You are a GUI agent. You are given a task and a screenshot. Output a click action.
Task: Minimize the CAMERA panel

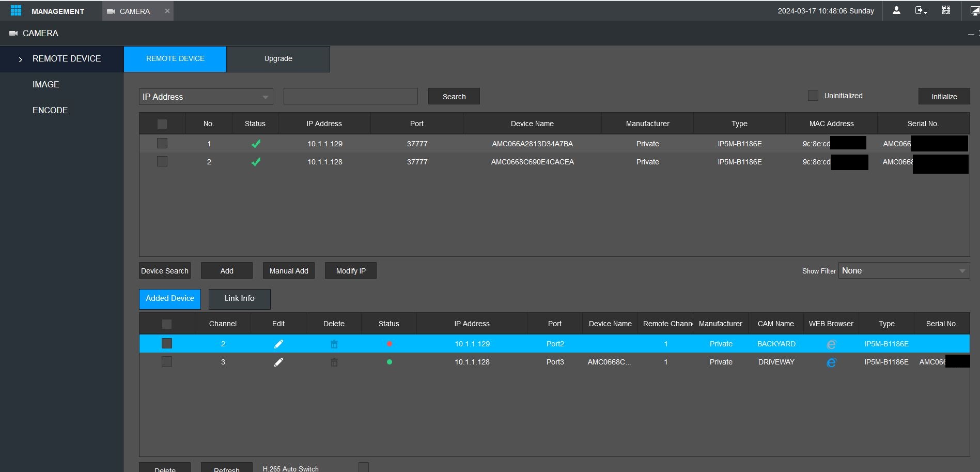(971, 34)
